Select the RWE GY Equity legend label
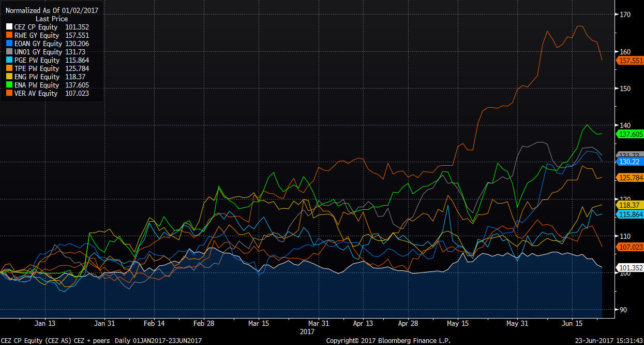Viewport: 644px width, 345px height. (x=37, y=35)
